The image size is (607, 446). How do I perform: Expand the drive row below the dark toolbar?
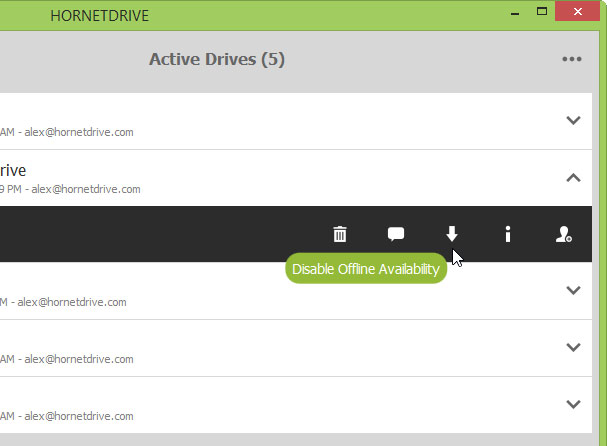(573, 290)
